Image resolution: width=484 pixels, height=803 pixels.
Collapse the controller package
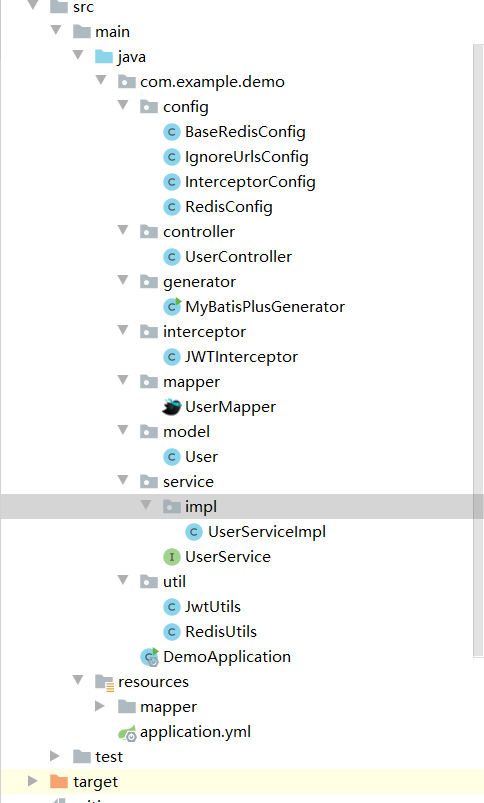tap(123, 230)
